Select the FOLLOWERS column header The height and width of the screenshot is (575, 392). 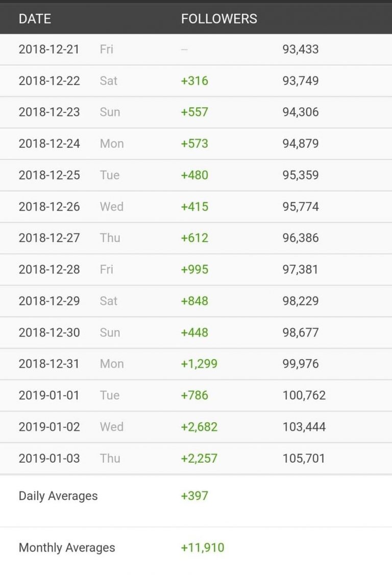[x=219, y=19]
